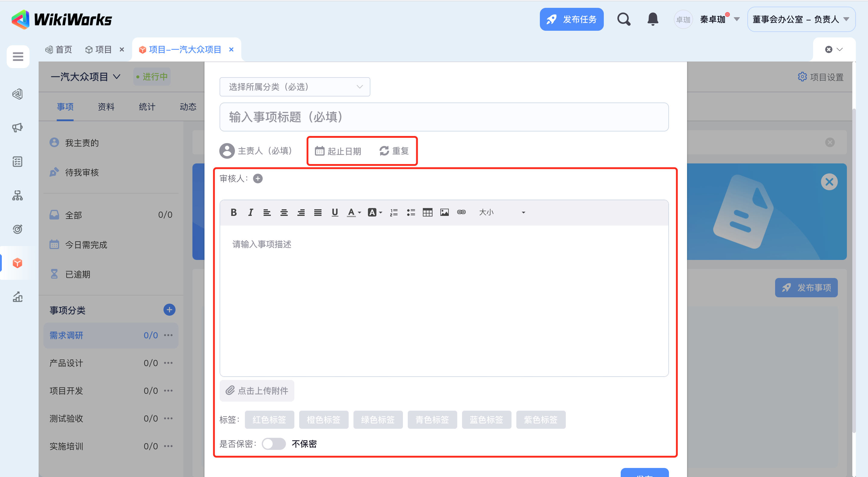868x477 pixels.
Task: Toggle the confidentiality switch
Action: click(x=274, y=444)
